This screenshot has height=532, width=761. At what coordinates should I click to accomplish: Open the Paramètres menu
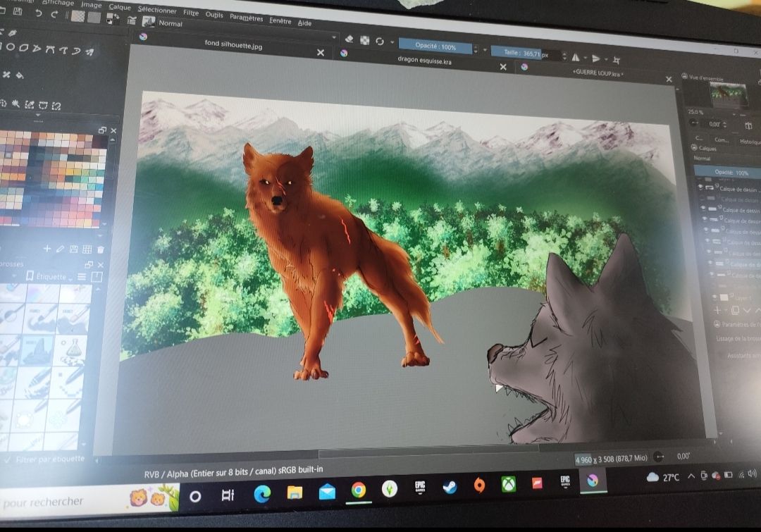[246, 18]
